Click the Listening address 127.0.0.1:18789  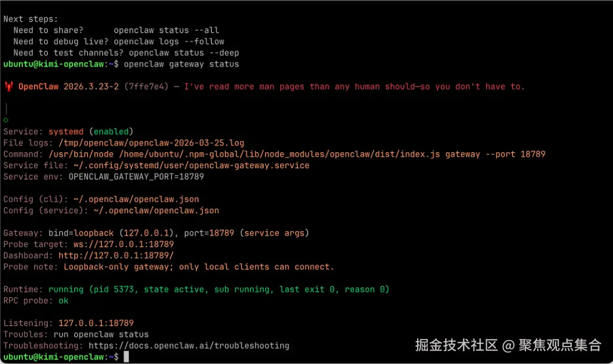(96, 323)
